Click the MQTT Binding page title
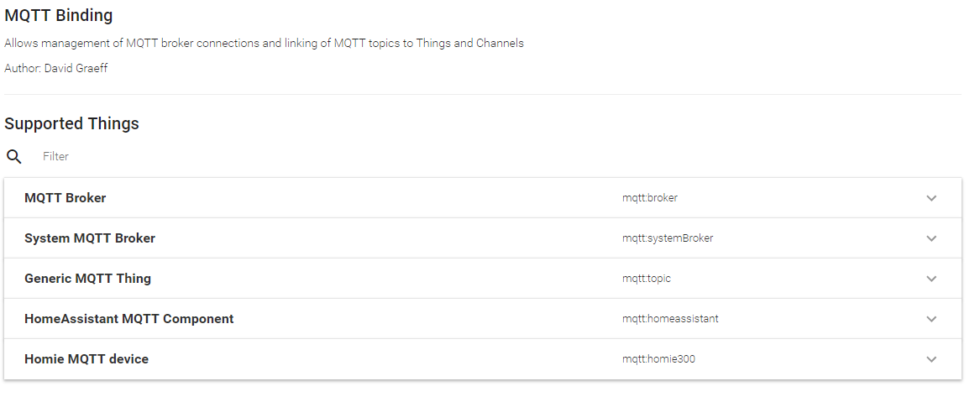 coord(59,15)
